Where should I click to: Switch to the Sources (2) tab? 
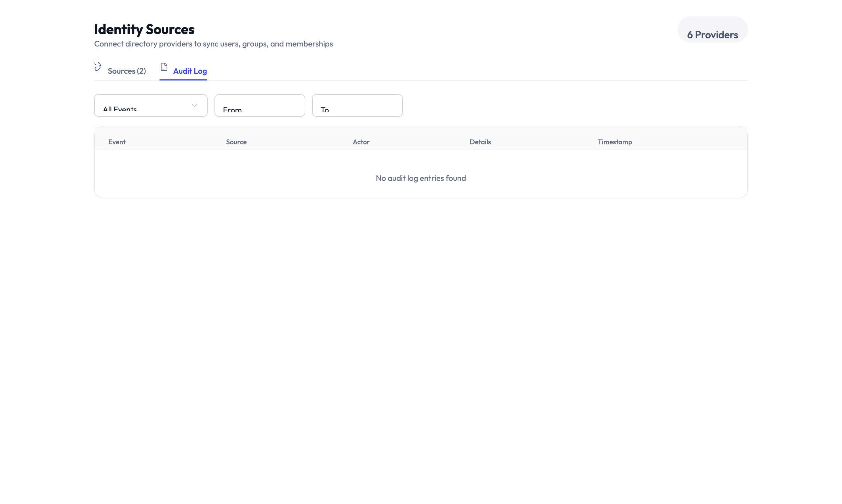[127, 71]
